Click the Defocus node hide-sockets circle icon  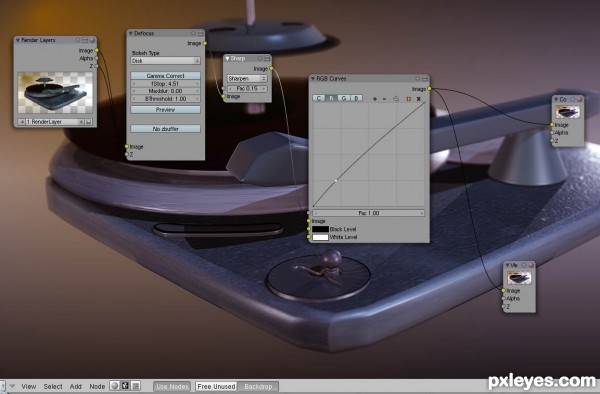tap(194, 34)
